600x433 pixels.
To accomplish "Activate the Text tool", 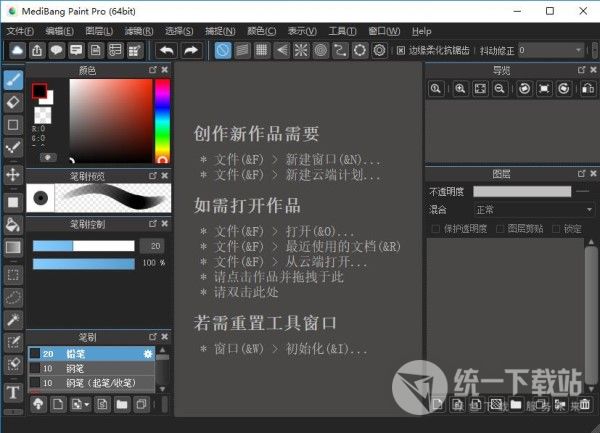I will (13, 393).
